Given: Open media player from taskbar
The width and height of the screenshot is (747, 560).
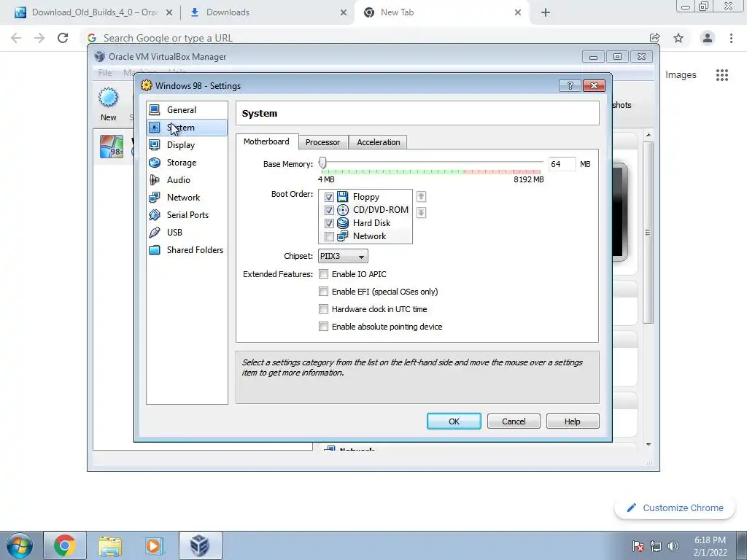Looking at the screenshot, I should 154,545.
